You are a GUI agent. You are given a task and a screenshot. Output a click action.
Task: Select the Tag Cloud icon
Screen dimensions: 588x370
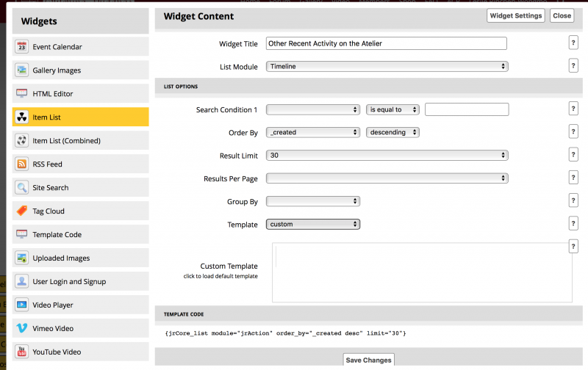(x=21, y=211)
